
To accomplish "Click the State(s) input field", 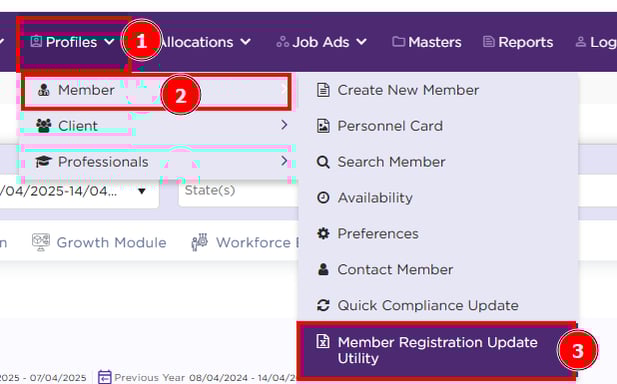I will click(x=238, y=191).
